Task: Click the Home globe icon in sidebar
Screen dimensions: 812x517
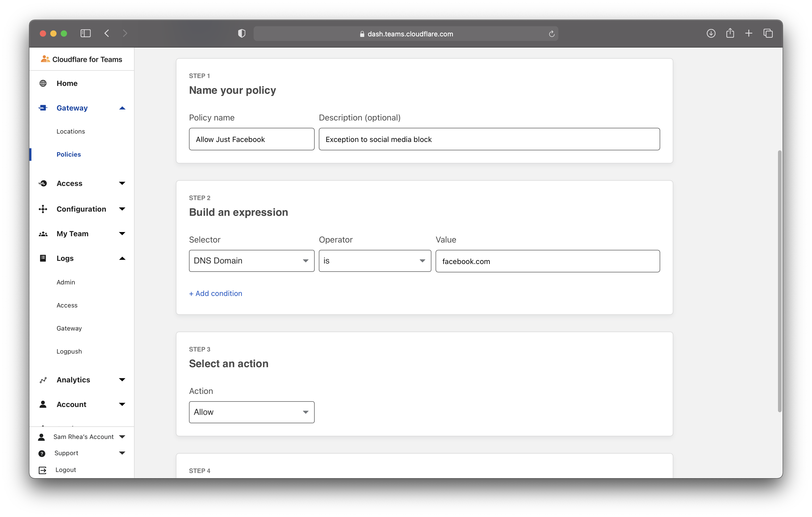Action: [x=43, y=83]
